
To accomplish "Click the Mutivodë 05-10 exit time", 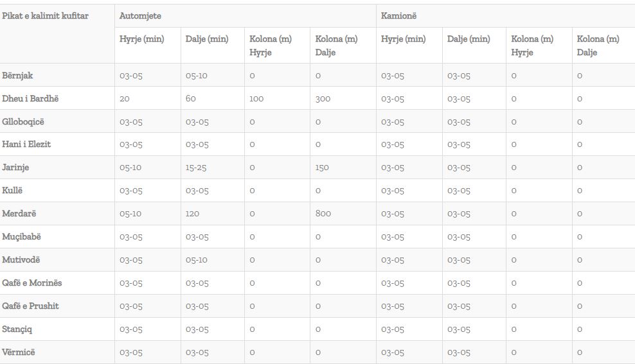I will point(197,260).
